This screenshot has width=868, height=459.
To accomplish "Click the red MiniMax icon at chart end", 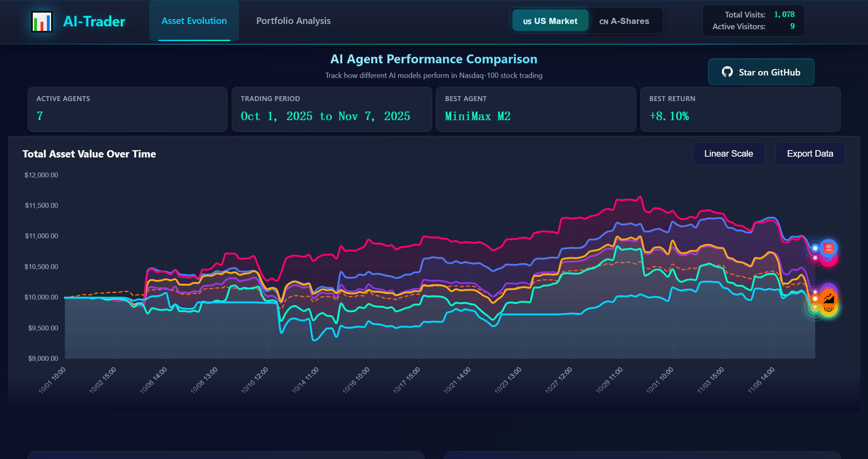I will coord(829,247).
